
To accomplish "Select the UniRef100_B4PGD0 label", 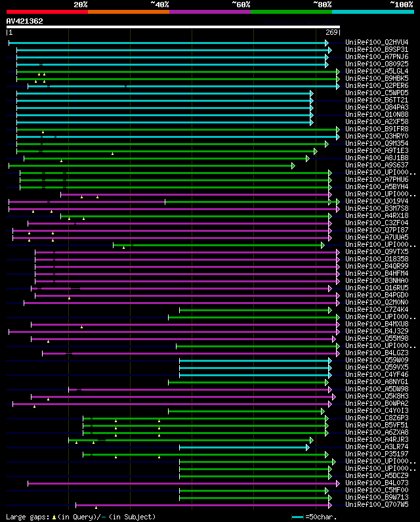I will click(377, 295).
